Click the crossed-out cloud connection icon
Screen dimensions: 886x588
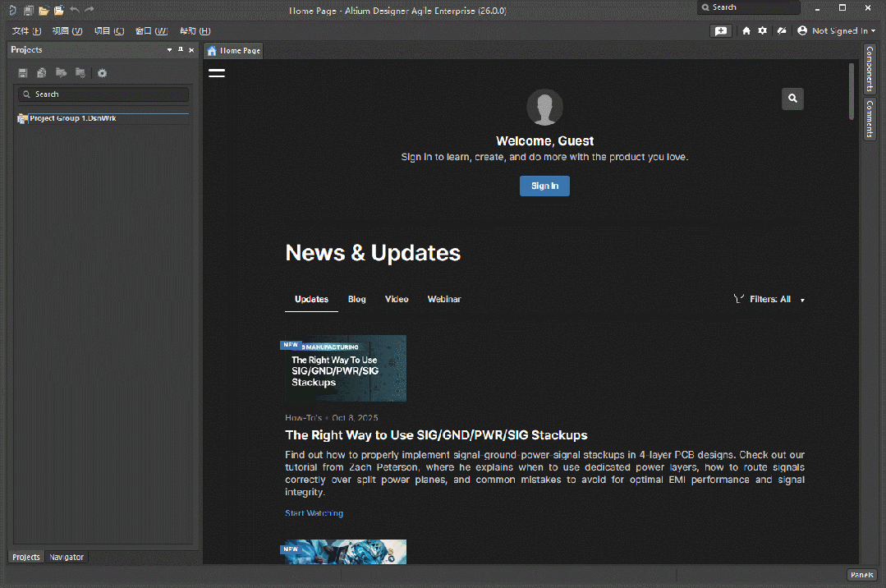click(x=782, y=30)
